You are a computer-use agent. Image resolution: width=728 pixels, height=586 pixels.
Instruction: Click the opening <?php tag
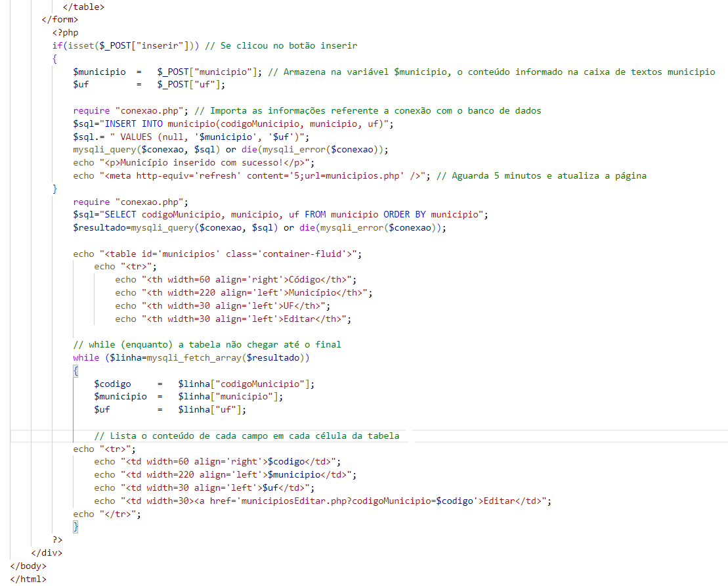click(65, 32)
